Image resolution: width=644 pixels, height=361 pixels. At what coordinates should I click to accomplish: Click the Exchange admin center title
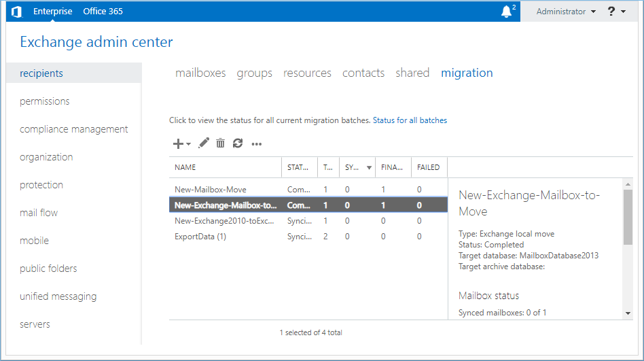coord(96,42)
